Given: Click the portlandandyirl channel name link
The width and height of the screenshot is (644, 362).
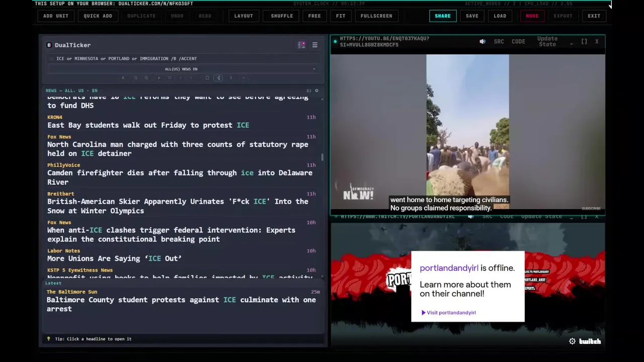Looking at the screenshot, I should (x=449, y=268).
